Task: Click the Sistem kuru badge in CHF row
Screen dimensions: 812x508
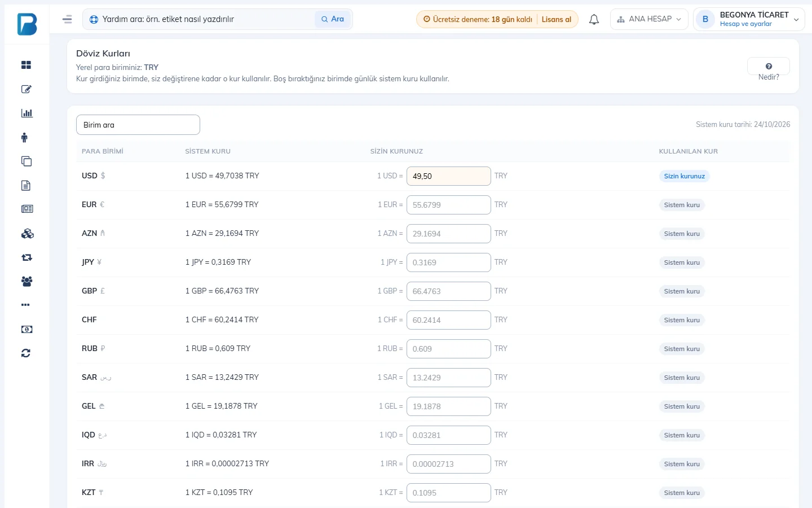Action: [682, 320]
